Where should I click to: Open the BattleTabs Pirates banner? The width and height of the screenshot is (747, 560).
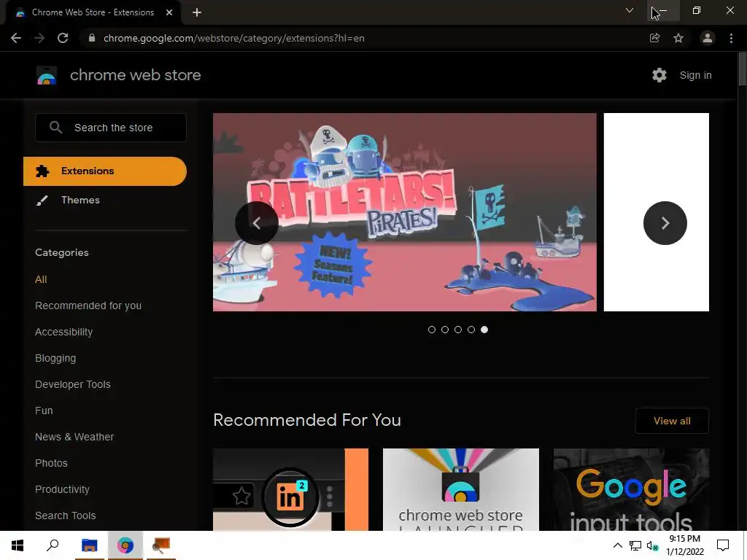(x=404, y=212)
